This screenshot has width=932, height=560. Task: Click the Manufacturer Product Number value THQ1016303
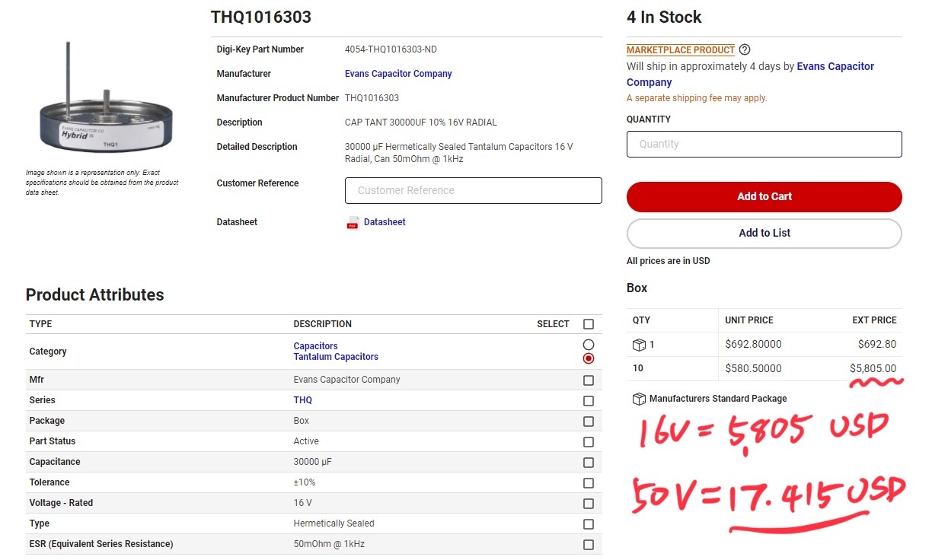click(372, 98)
